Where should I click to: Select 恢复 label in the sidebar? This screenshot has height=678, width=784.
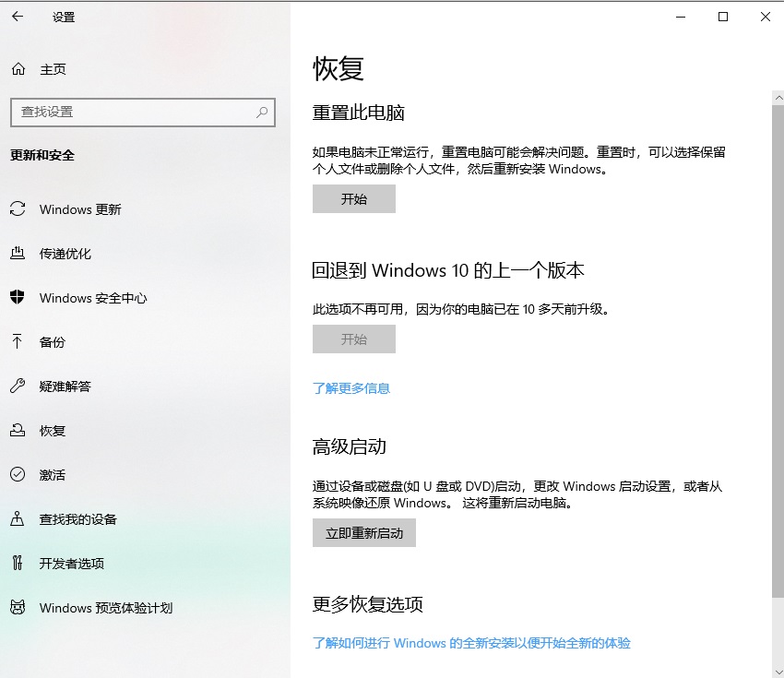click(x=53, y=431)
